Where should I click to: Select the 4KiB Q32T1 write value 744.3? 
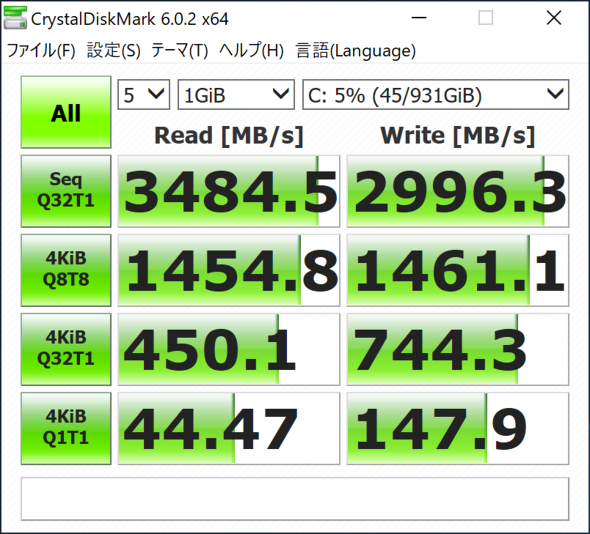tap(458, 349)
